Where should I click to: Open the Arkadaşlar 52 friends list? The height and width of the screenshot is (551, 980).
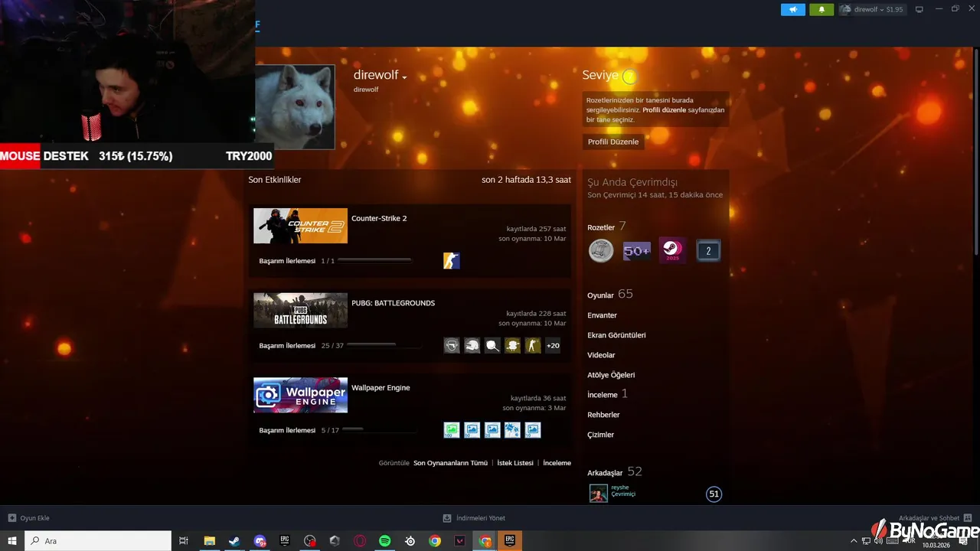614,472
